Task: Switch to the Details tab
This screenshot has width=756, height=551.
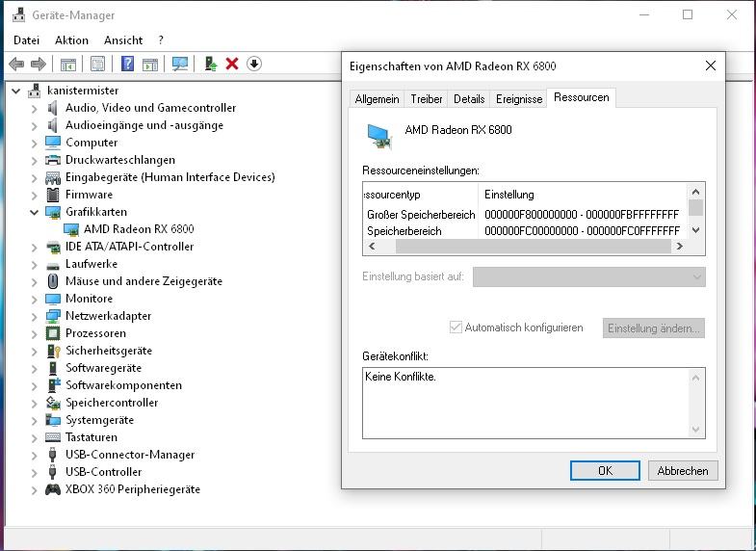Action: coord(469,99)
